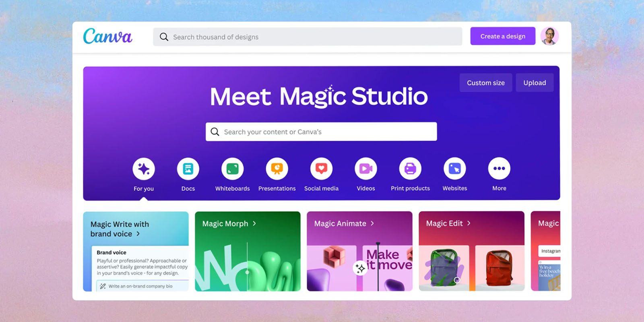
Task: Open the For you category icon
Action: (144, 169)
